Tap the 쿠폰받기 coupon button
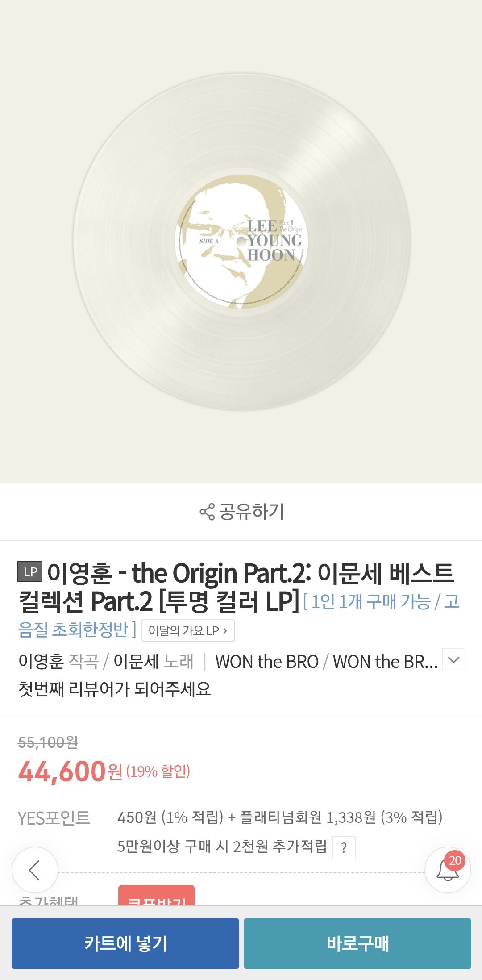The height and width of the screenshot is (980, 482). coord(156,895)
